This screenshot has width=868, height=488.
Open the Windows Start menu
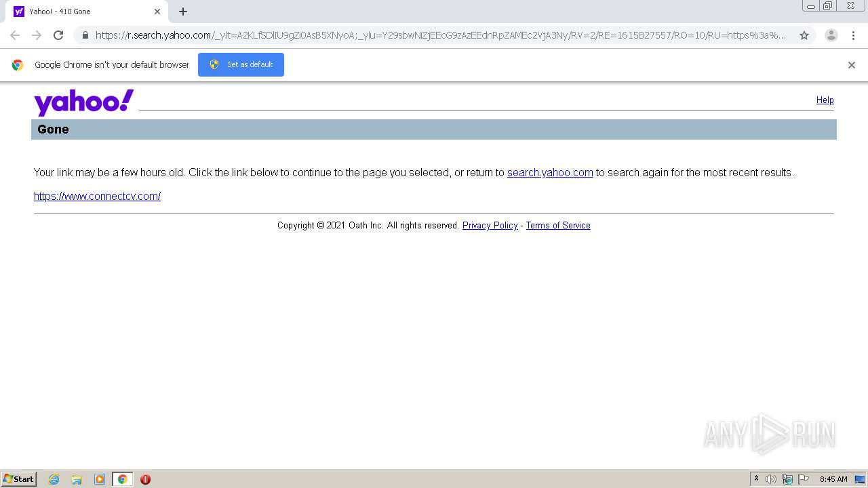point(18,479)
